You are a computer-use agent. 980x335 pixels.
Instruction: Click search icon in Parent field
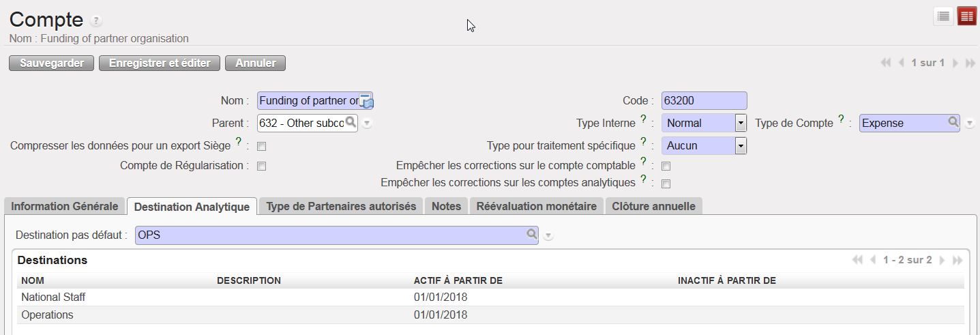point(351,123)
